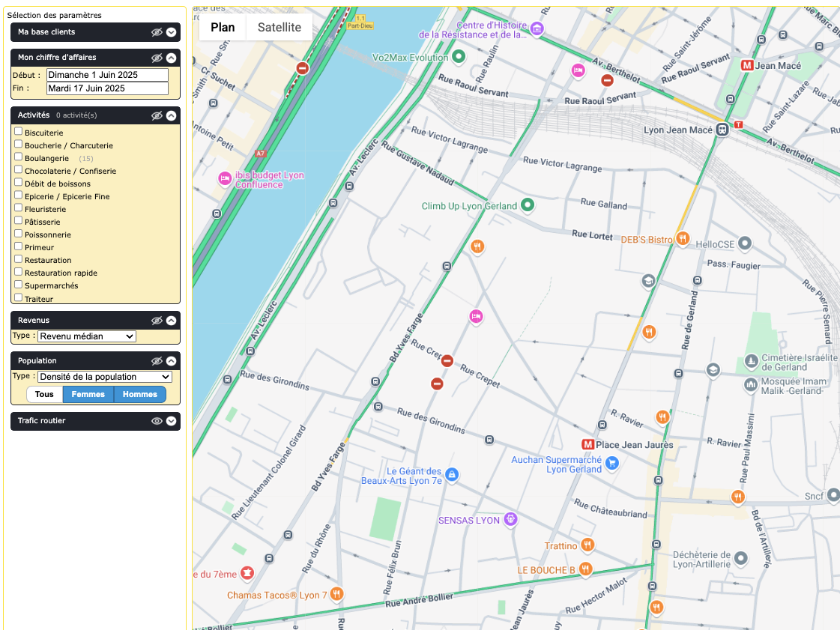The height and width of the screenshot is (630, 840).
Task: Collapse the Activités panel
Action: point(171,115)
